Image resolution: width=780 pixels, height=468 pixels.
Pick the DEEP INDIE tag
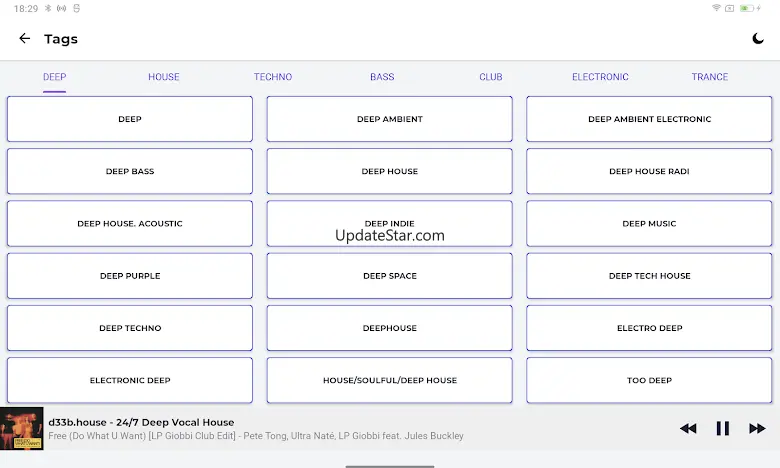(x=390, y=223)
